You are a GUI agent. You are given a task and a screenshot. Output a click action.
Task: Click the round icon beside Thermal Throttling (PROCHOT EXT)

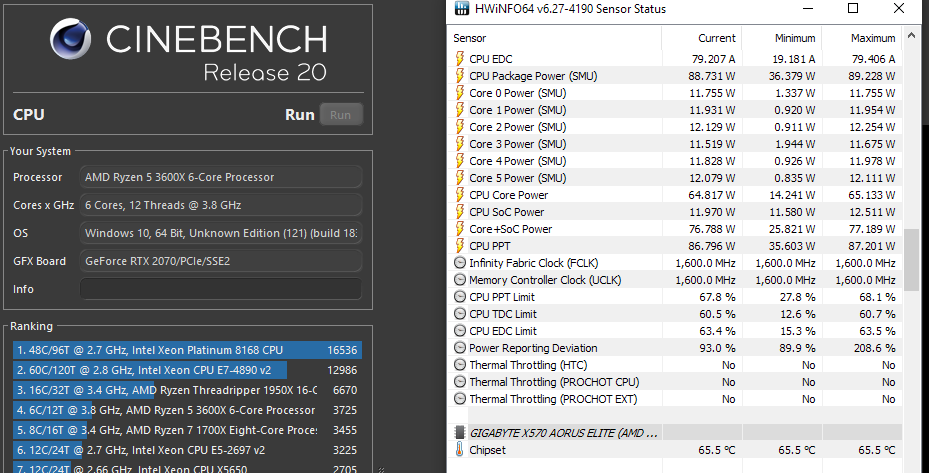460,399
